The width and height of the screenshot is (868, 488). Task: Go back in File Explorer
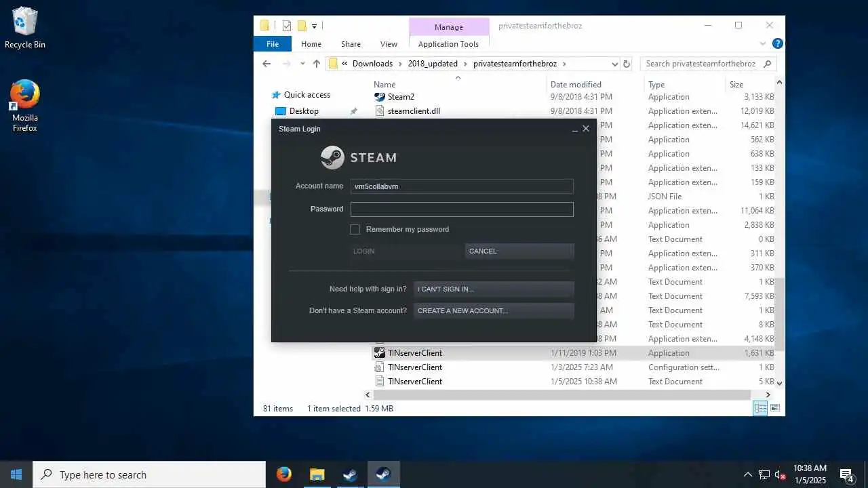267,64
